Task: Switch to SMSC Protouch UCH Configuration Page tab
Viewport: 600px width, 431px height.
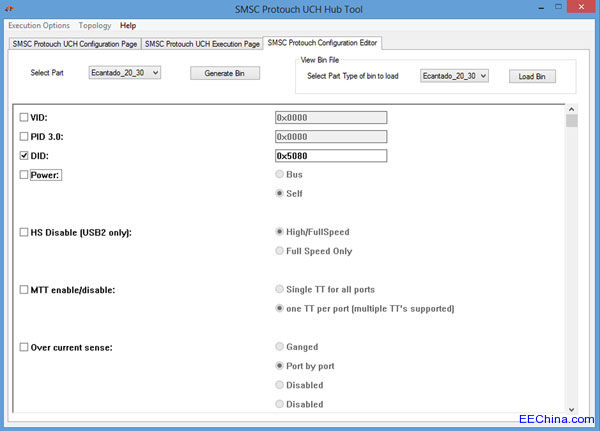Action: [x=75, y=44]
